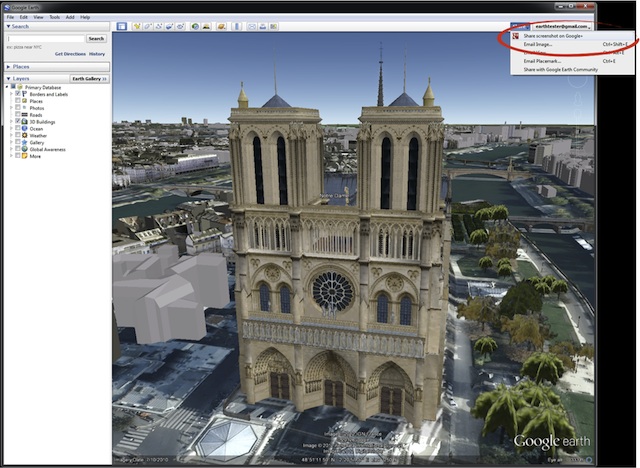The image size is (640, 468).
Task: Open the Add menu
Action: tap(70, 17)
